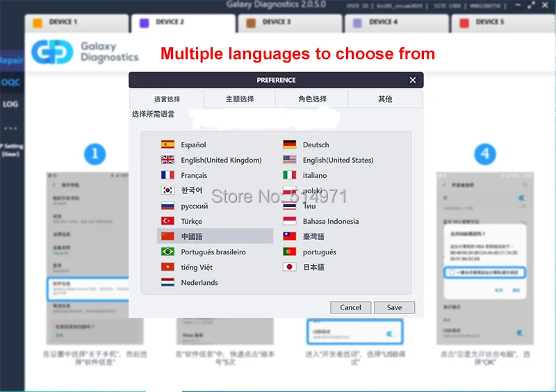The height and width of the screenshot is (392, 556).
Task: Click the Spanish flag icon
Action: (167, 145)
